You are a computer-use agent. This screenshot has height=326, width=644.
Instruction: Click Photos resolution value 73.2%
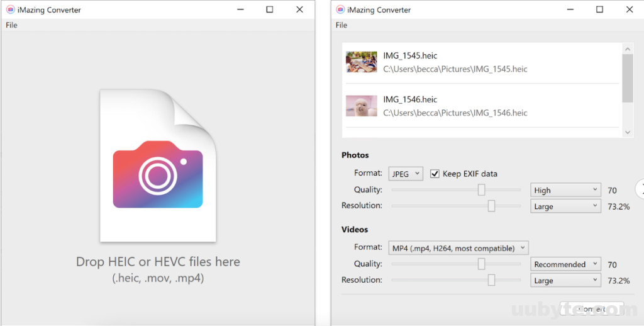pyautogui.click(x=619, y=207)
